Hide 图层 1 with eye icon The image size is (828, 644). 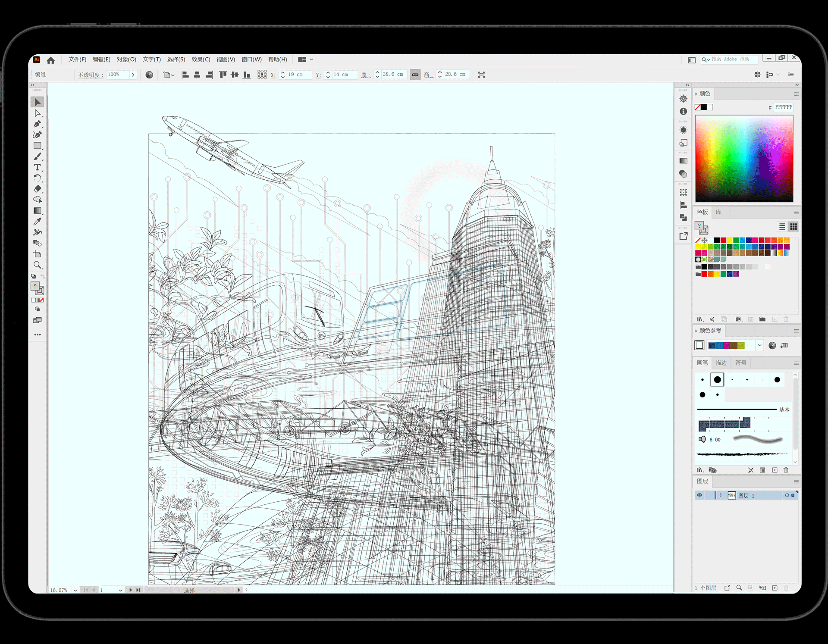pos(699,495)
